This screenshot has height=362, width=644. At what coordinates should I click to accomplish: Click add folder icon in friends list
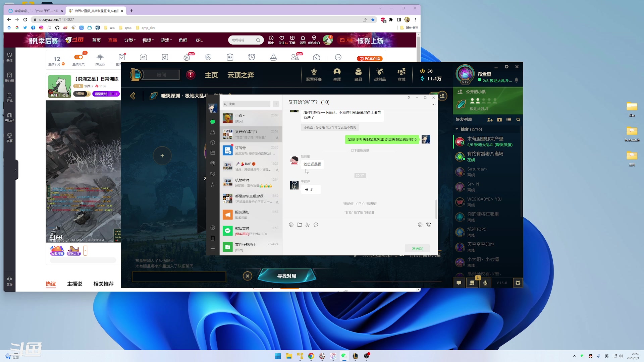pyautogui.click(x=499, y=120)
